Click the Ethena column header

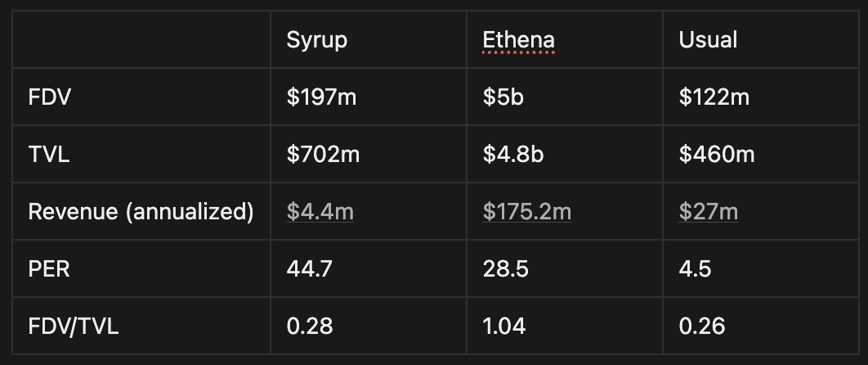click(x=518, y=40)
